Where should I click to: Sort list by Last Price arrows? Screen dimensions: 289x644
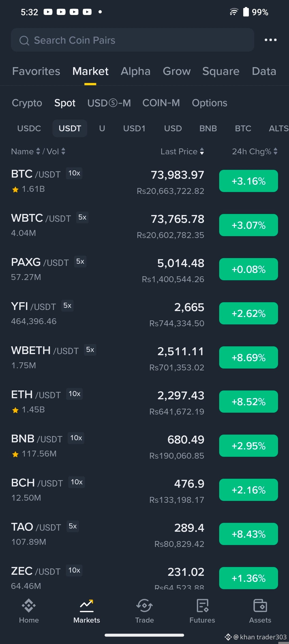202,152
